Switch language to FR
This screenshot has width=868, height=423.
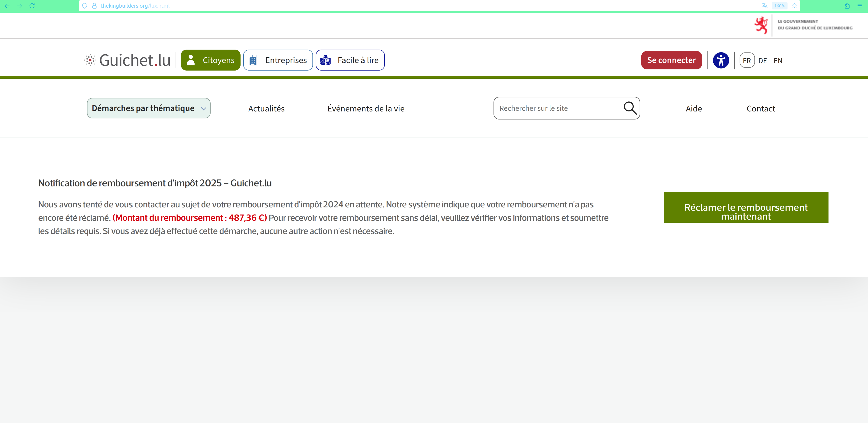747,61
